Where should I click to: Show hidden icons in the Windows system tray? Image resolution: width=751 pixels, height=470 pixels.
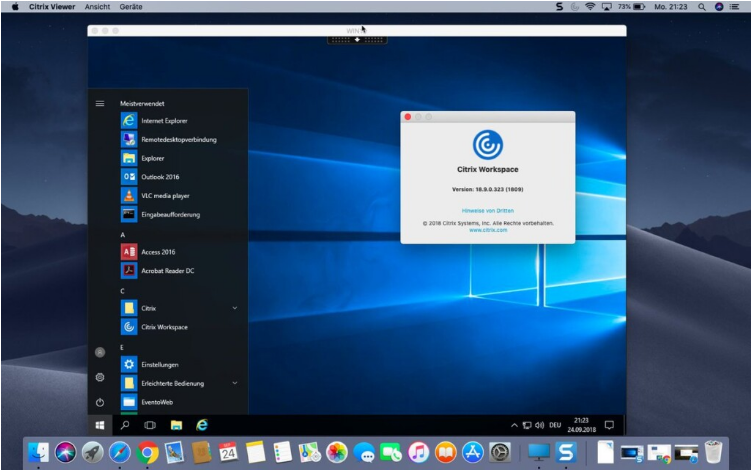515,425
